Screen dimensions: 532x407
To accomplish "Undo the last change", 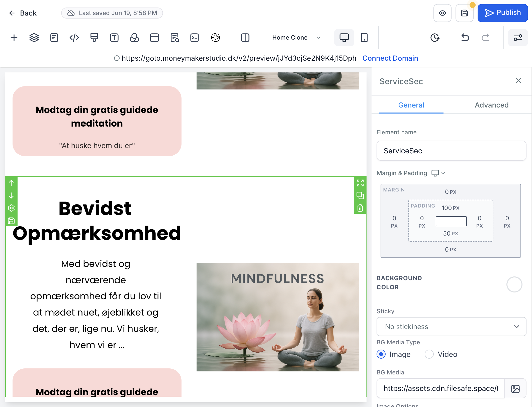I will pyautogui.click(x=465, y=38).
